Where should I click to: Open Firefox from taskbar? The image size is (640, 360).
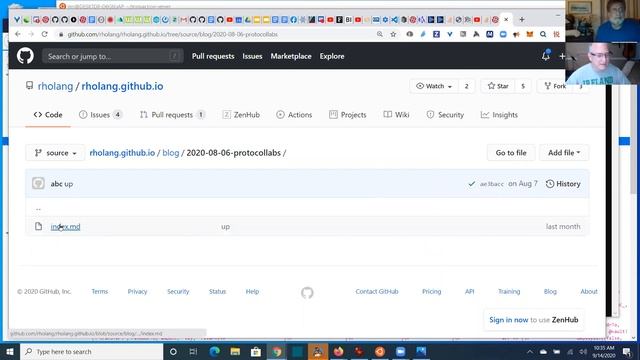coord(338,351)
